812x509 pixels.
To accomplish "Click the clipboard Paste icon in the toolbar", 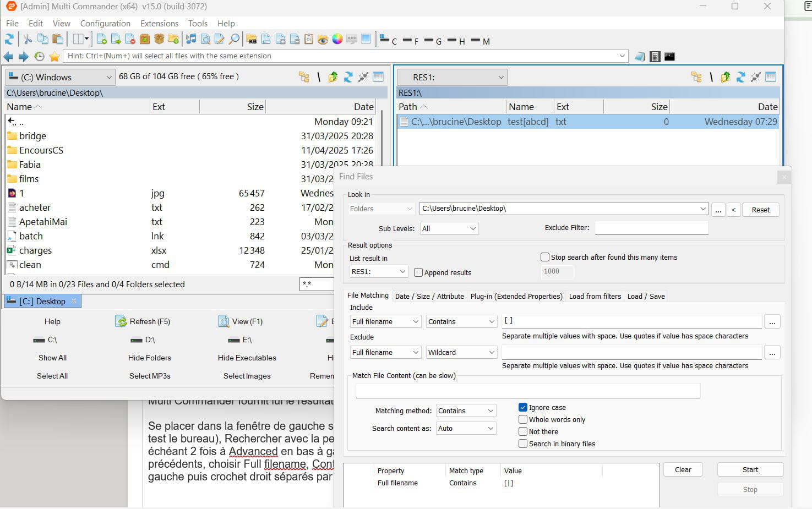I will tap(58, 39).
